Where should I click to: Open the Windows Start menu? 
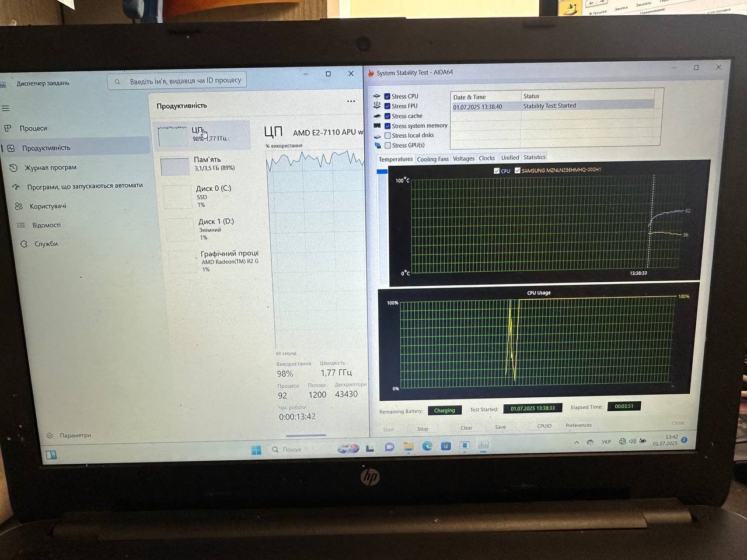coord(256,450)
